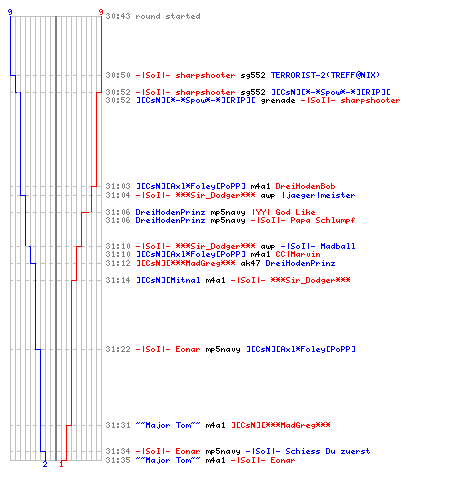Click the grenade weapon label at 30:52
Screen dimensions: 450x500
(x=278, y=100)
